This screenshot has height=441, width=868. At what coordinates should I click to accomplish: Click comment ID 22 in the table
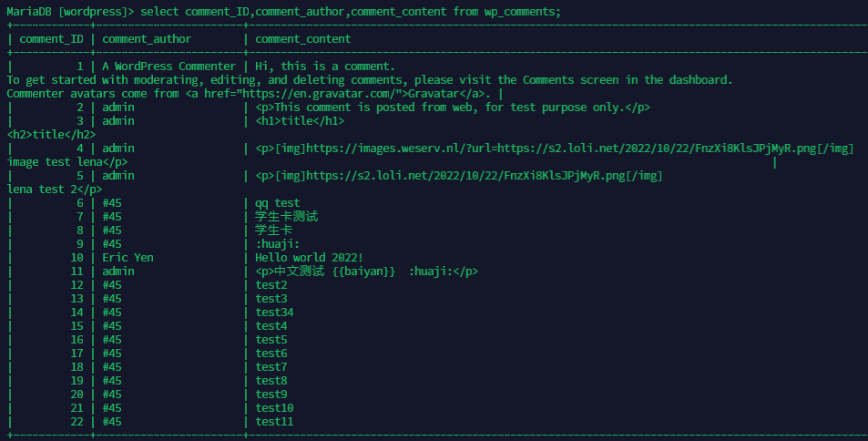(77, 422)
